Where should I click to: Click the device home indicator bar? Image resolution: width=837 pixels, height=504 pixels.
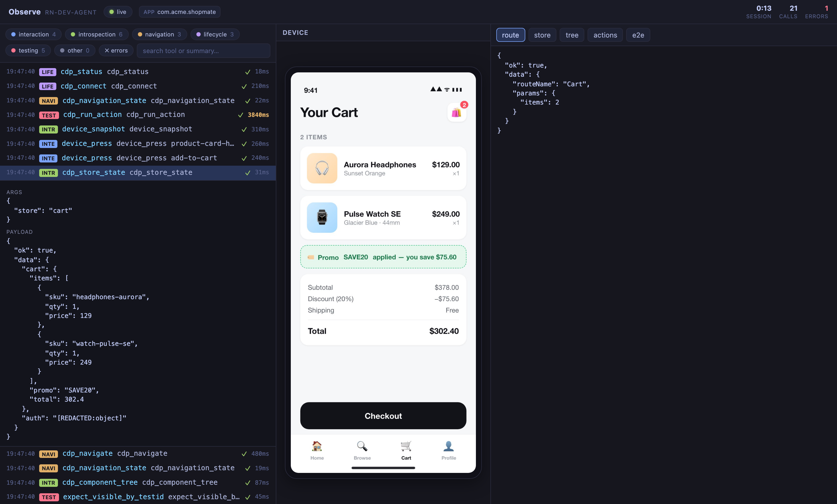(383, 468)
